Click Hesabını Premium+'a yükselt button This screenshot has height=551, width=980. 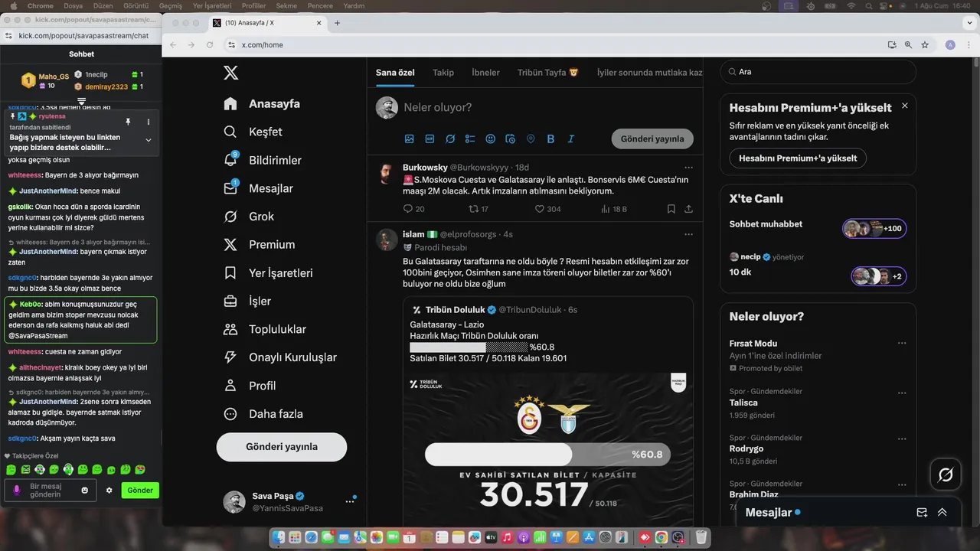tap(798, 158)
